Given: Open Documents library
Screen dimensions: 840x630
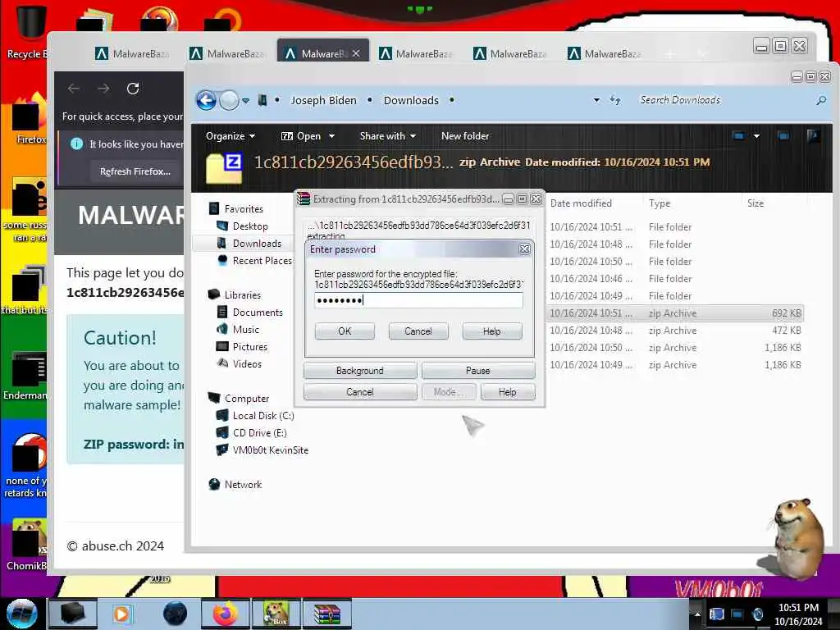Looking at the screenshot, I should click(x=257, y=313).
